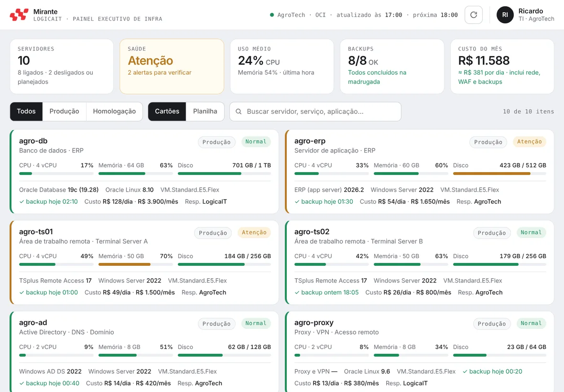Click the check icon beside backup hoje 02:10

(22, 202)
